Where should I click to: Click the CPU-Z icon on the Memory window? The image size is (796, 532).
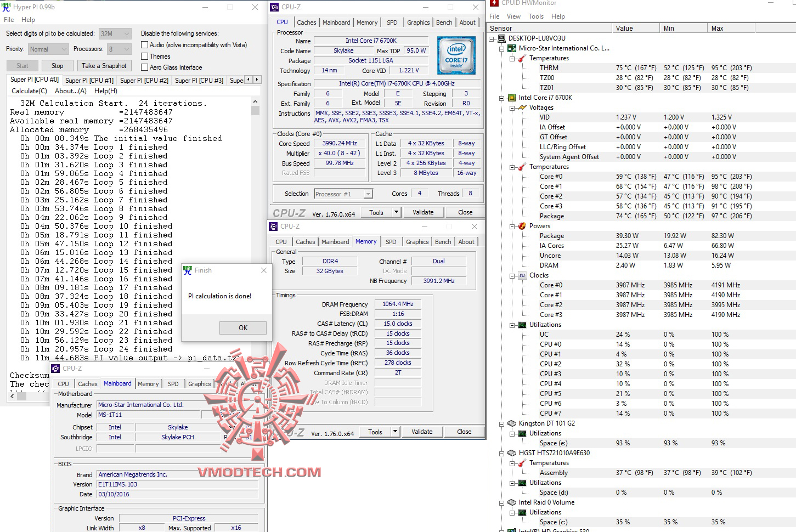pyautogui.click(x=274, y=227)
